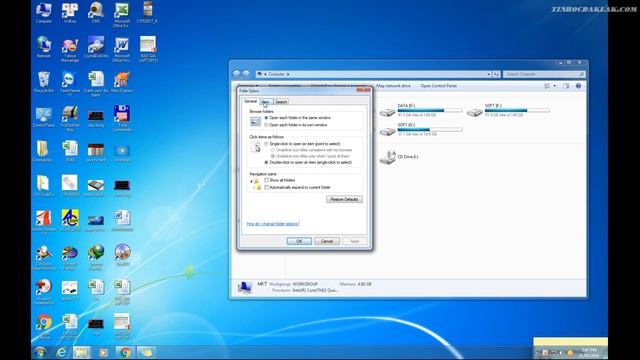Screen dimensions: 640x360
Task: Expand the address bar history dropdown
Action: pyautogui.click(x=489, y=74)
